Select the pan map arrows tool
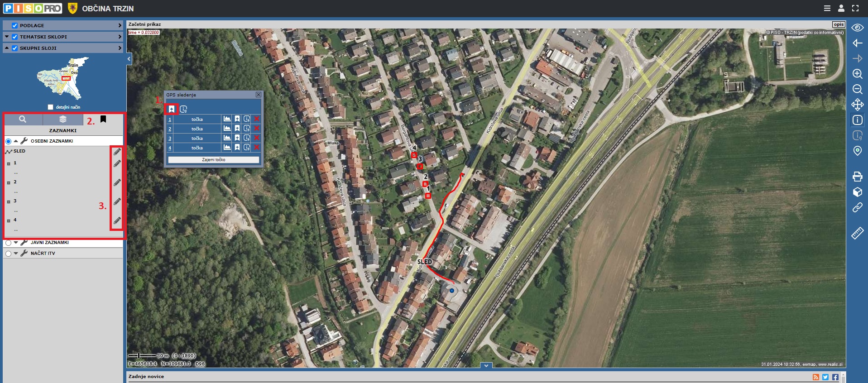The height and width of the screenshot is (383, 868). click(x=857, y=105)
